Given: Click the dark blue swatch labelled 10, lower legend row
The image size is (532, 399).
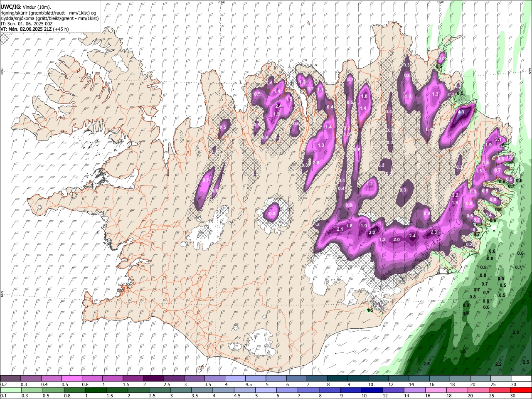Looking at the screenshot, I should click(372, 390).
